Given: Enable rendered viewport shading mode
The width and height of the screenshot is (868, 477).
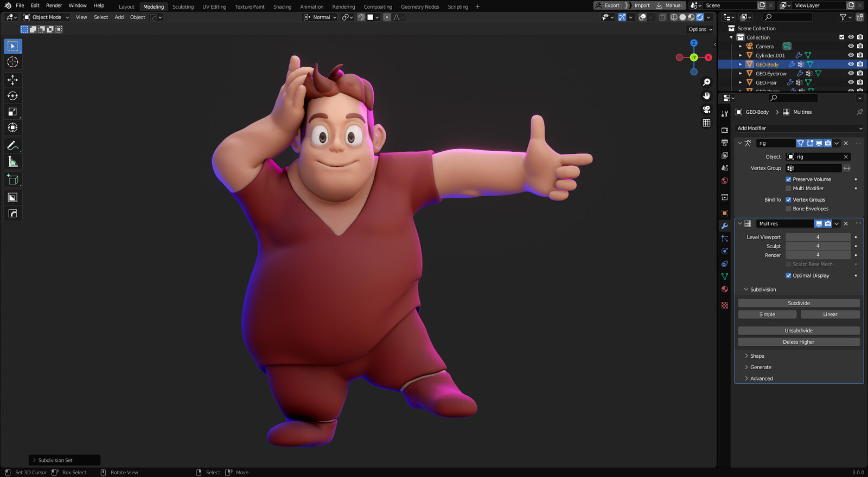Looking at the screenshot, I should (x=700, y=17).
